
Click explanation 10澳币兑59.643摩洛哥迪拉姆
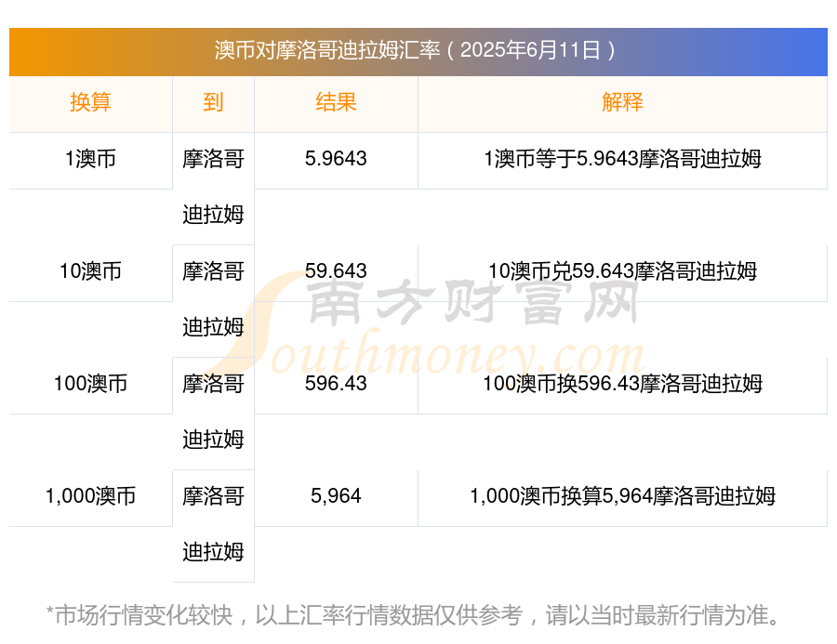(622, 271)
